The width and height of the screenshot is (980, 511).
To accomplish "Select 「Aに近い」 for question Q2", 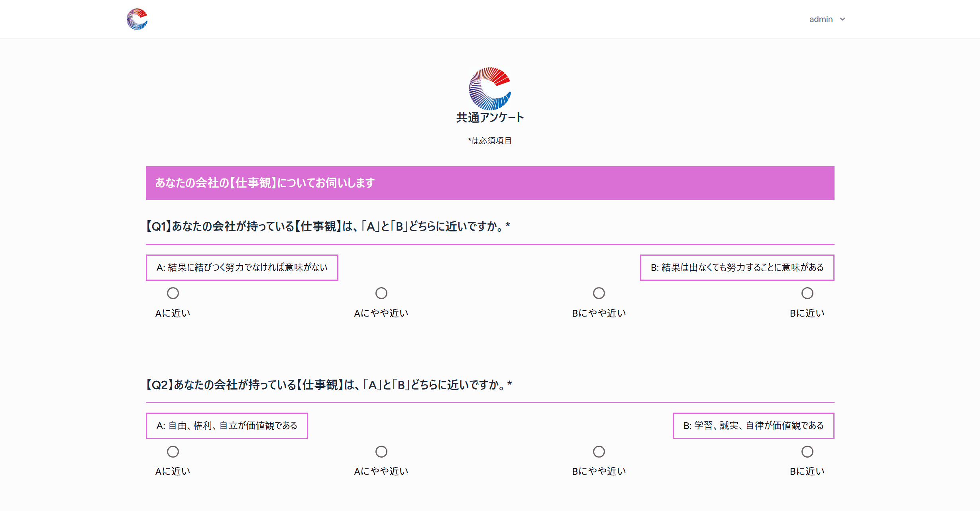I will 173,451.
